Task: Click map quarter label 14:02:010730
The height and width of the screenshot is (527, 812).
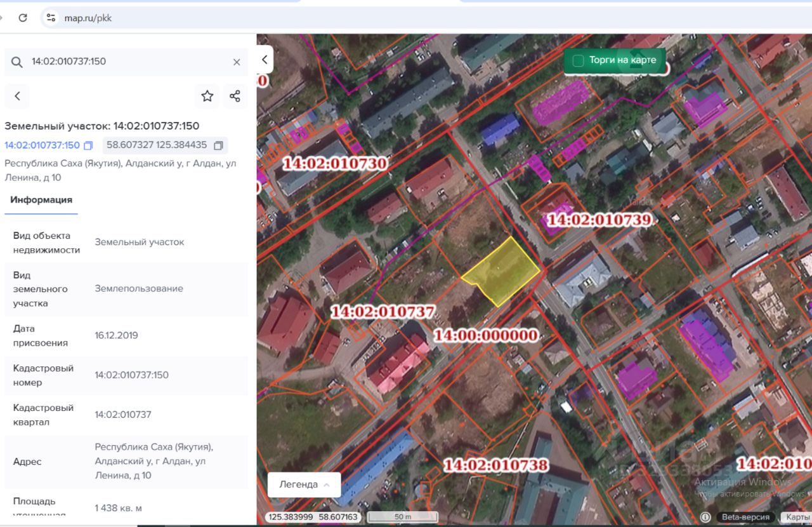Action: click(334, 163)
